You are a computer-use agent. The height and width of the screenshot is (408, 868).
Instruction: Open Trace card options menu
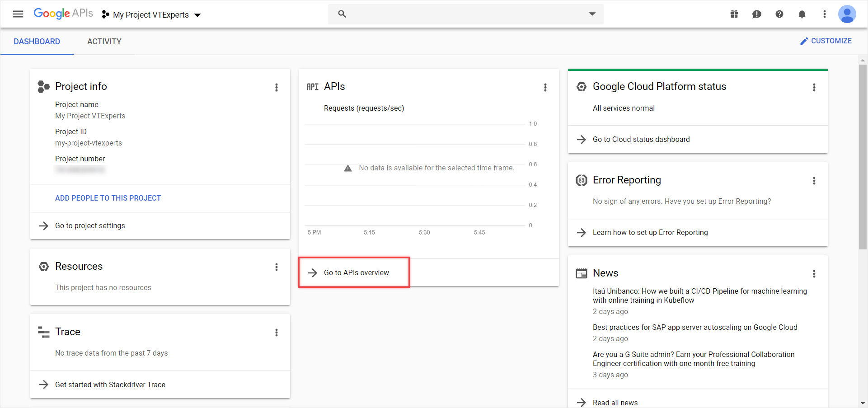[x=277, y=333]
